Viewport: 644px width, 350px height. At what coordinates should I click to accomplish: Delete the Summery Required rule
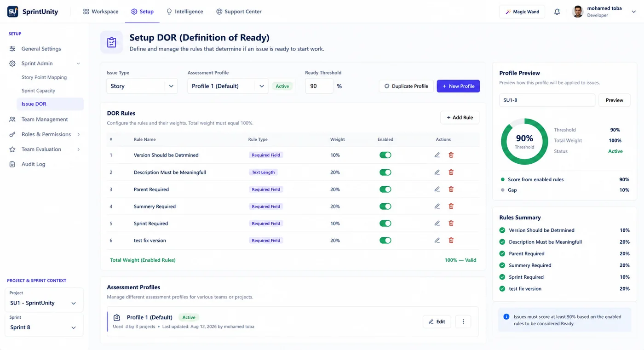click(x=451, y=206)
